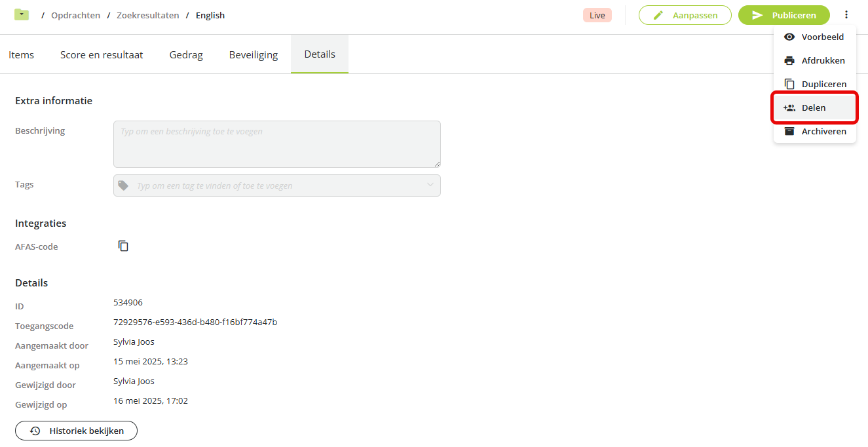Go to the Gedrag tab
The height and width of the screenshot is (447, 868).
(x=186, y=54)
